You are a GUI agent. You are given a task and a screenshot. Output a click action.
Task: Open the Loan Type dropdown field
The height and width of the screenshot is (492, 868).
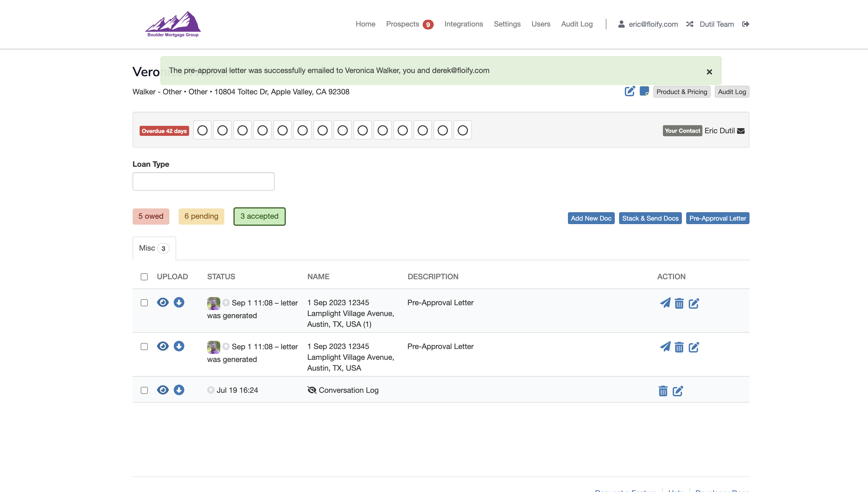[203, 181]
